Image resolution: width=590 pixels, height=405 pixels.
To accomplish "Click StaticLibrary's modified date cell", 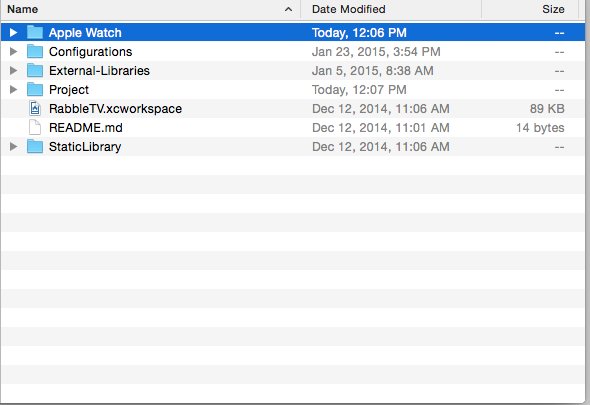I will pos(380,146).
